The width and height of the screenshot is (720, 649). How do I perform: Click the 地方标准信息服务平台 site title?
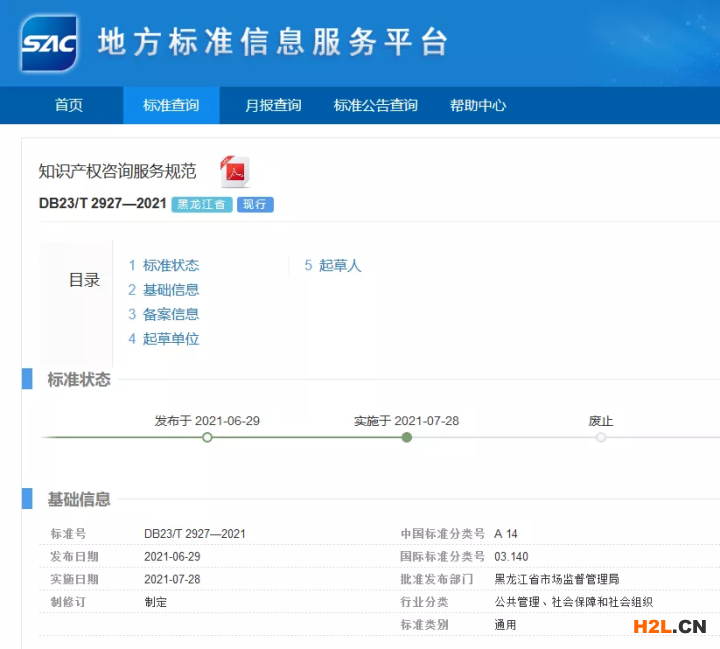click(x=272, y=43)
